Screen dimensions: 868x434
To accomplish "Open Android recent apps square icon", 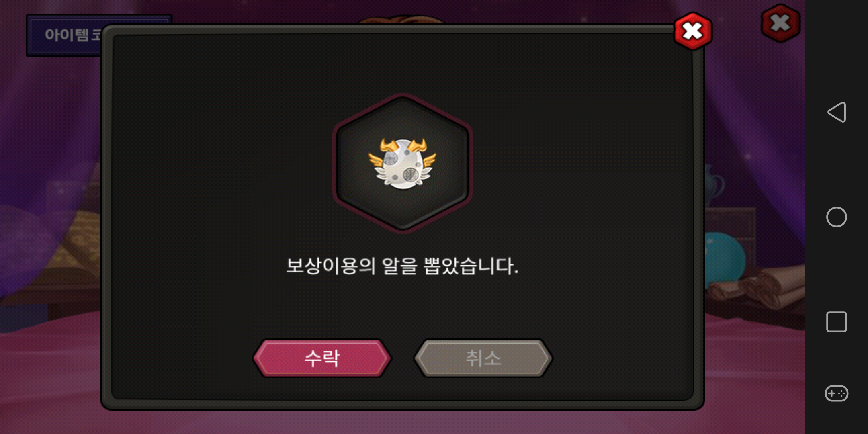I will (837, 322).
